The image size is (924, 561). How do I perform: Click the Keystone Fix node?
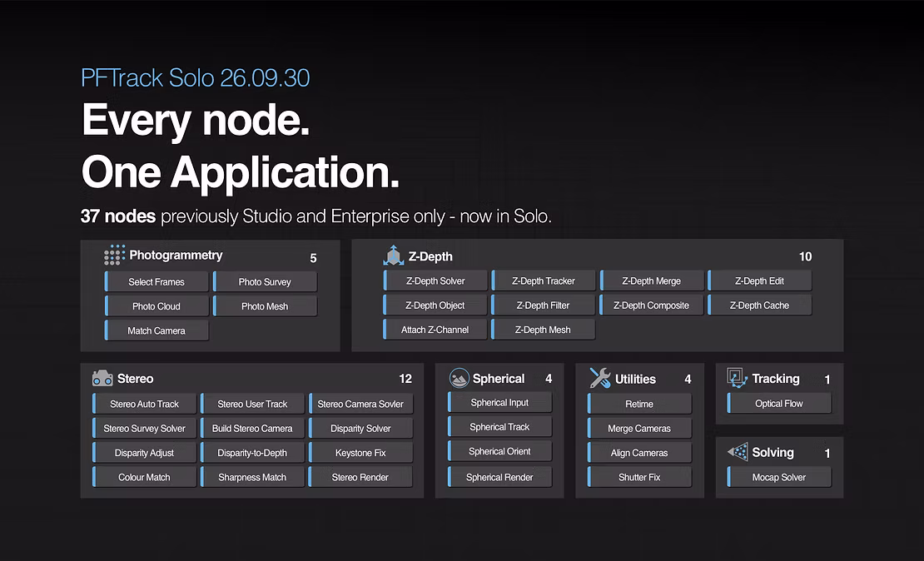[360, 453]
